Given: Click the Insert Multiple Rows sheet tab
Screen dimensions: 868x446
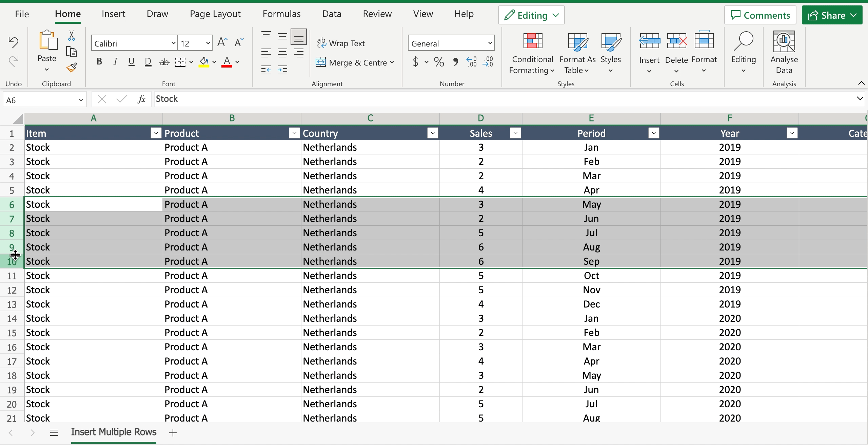Looking at the screenshot, I should coord(114,432).
